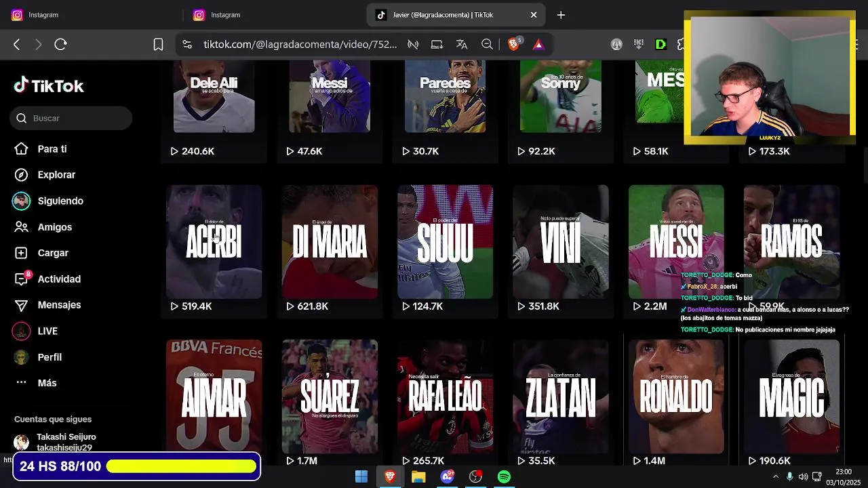Open the Messi video with 47.6K views
The width and height of the screenshot is (868, 488).
(x=330, y=96)
